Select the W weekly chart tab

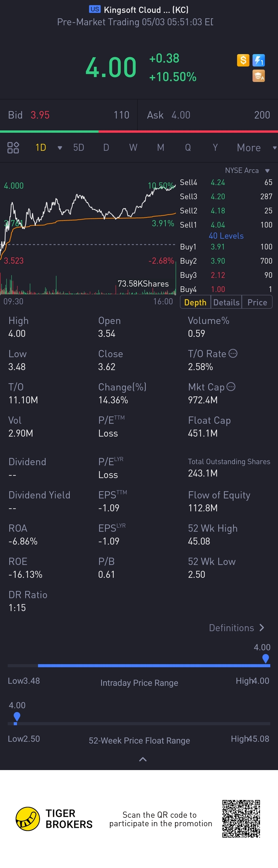click(133, 148)
